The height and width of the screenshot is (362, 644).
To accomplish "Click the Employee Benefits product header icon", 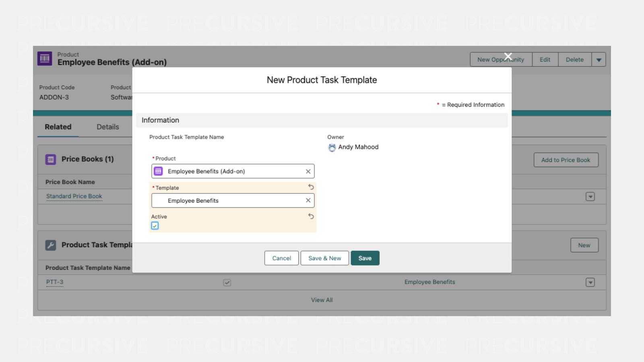I will [45, 58].
